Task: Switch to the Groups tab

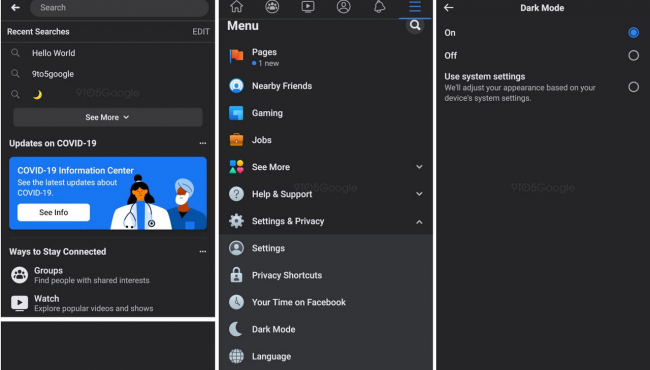Action: tap(272, 7)
